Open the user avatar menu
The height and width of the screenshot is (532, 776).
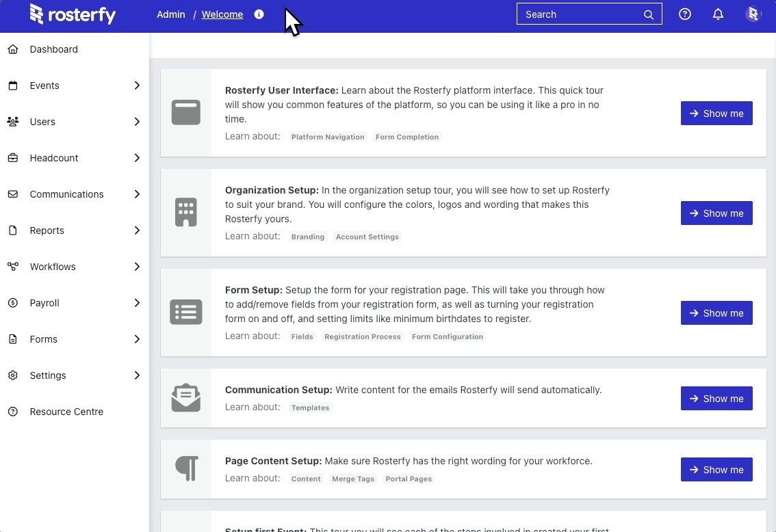pyautogui.click(x=753, y=14)
